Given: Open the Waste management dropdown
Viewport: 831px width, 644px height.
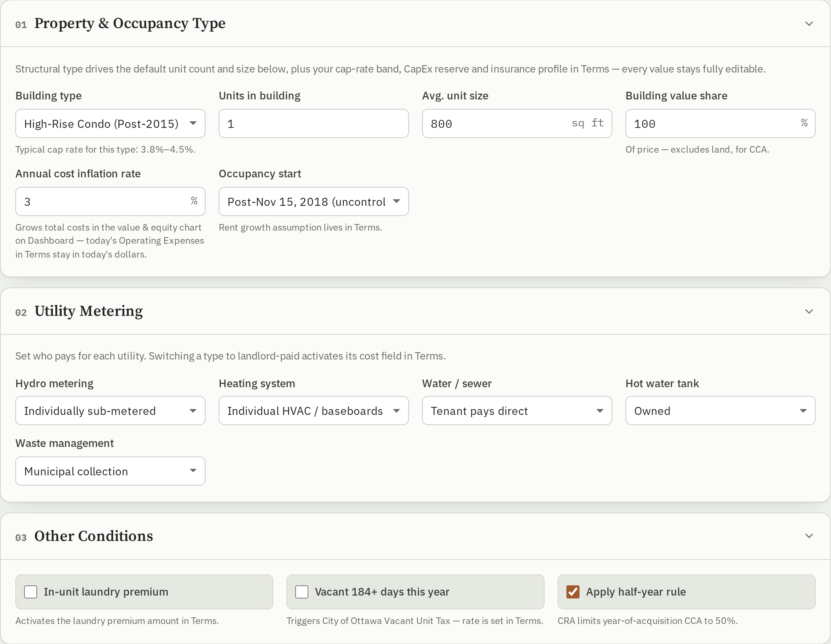Looking at the screenshot, I should click(110, 471).
